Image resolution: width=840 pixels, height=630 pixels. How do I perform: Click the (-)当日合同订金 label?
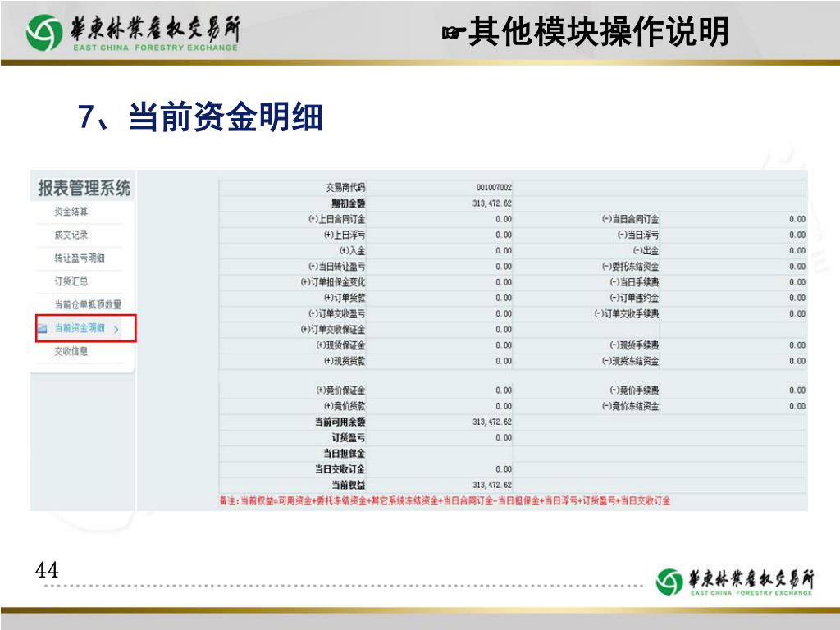point(631,219)
